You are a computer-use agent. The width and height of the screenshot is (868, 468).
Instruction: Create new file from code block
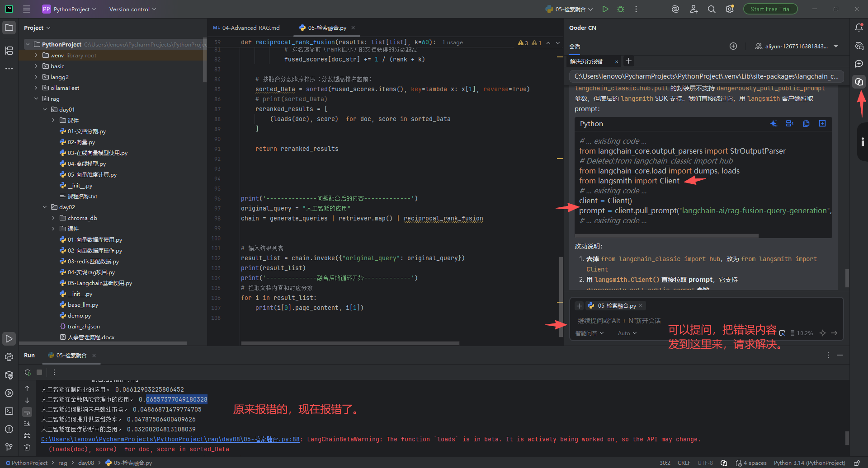[822, 123]
